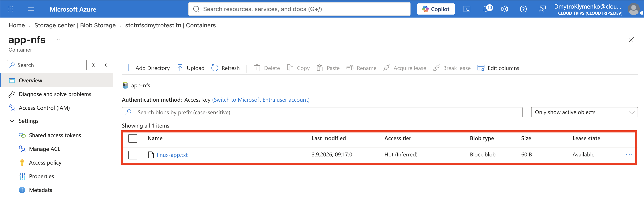
Task: Open the ellipsis next to app-nfs title
Action: [x=59, y=40]
